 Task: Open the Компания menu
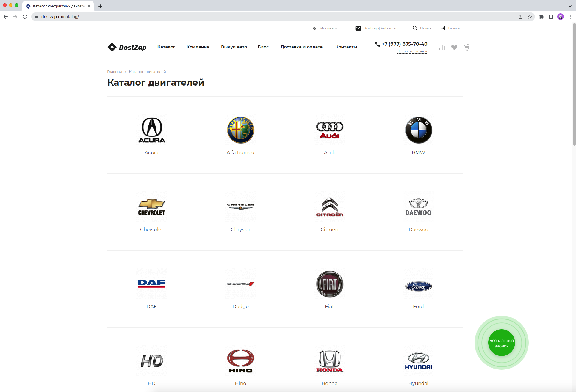pyautogui.click(x=198, y=47)
